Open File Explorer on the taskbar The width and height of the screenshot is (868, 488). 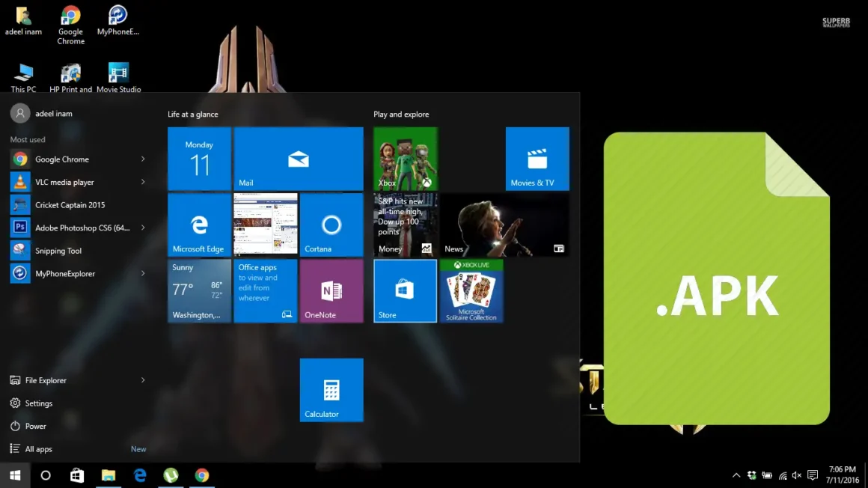pyautogui.click(x=108, y=475)
